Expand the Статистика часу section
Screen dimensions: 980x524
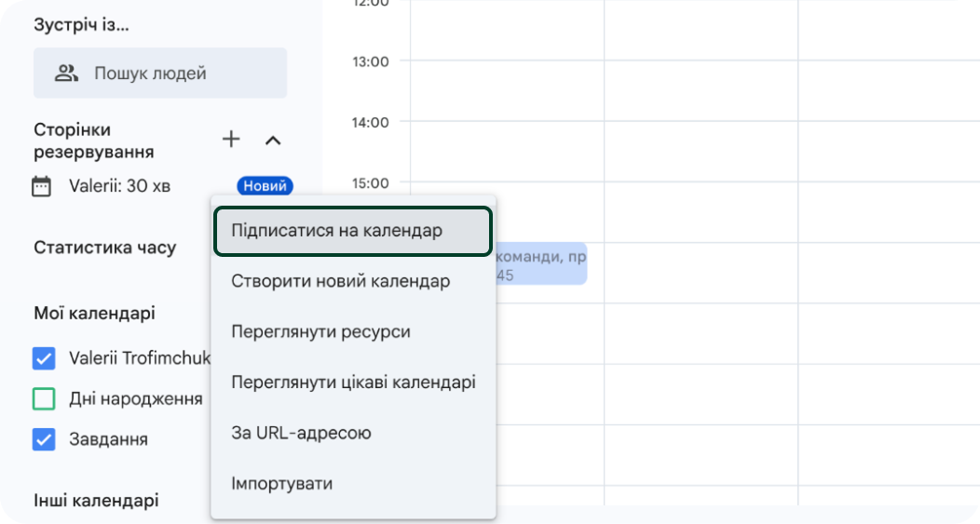click(x=104, y=248)
